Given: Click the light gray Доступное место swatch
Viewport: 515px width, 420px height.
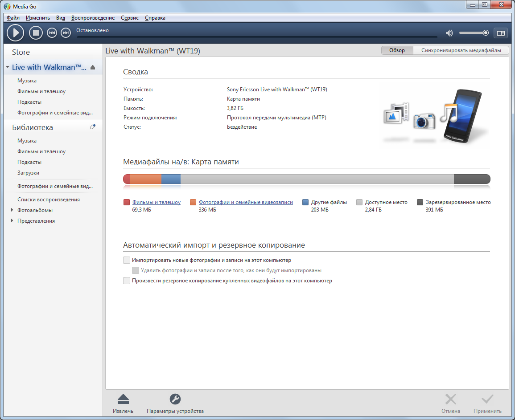Looking at the screenshot, I should pyautogui.click(x=359, y=202).
